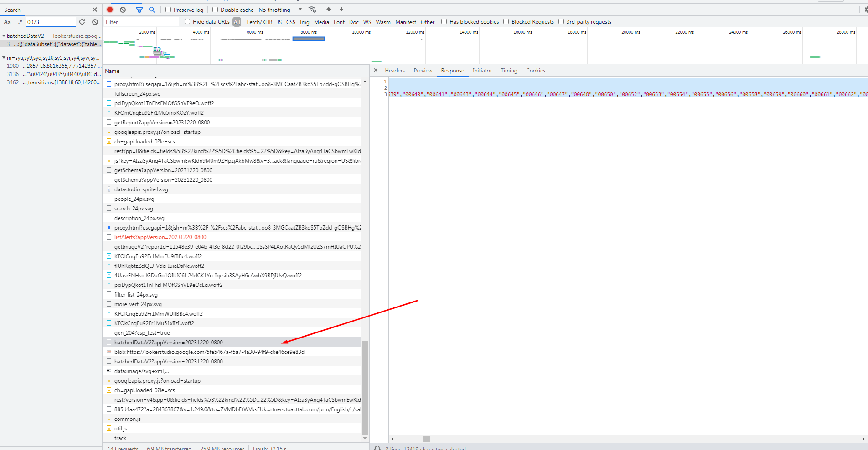868x450 pixels.
Task: Check 3rd-party requests filter
Action: coord(561,21)
